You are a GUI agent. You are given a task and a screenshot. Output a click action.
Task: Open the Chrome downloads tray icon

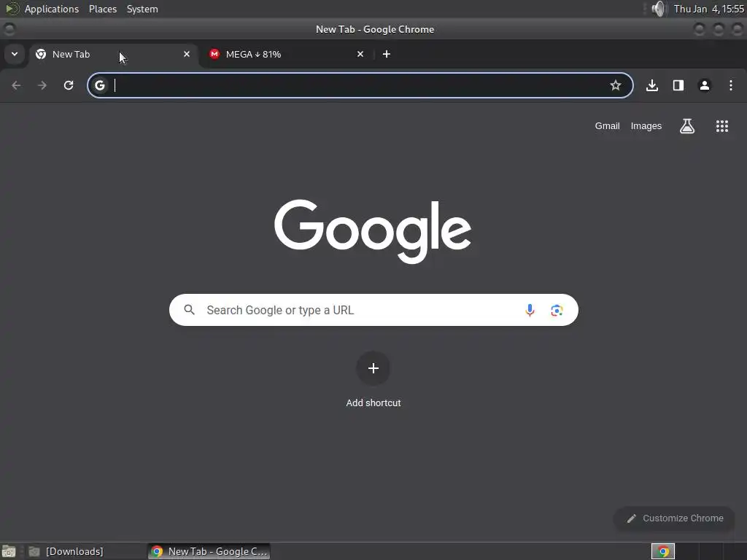tap(652, 85)
